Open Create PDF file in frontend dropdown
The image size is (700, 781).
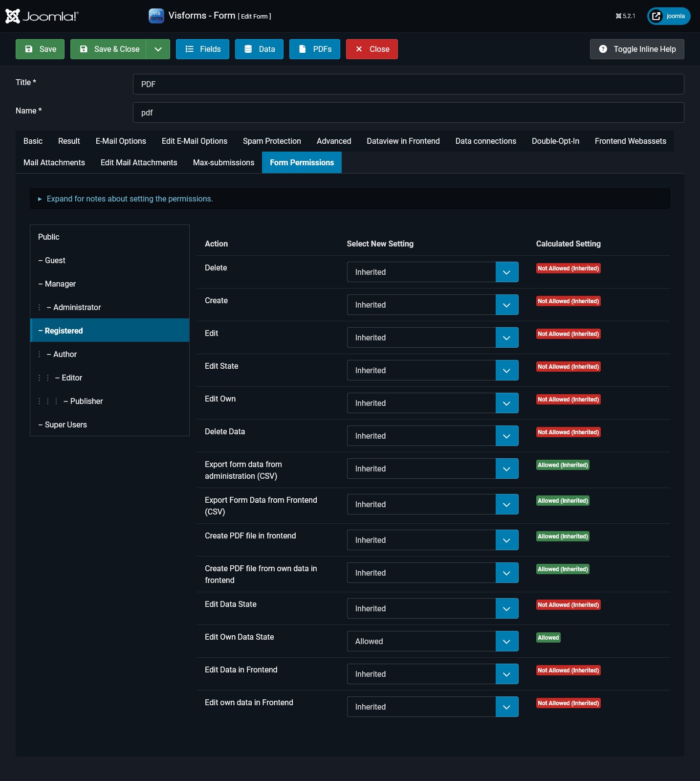(x=433, y=540)
